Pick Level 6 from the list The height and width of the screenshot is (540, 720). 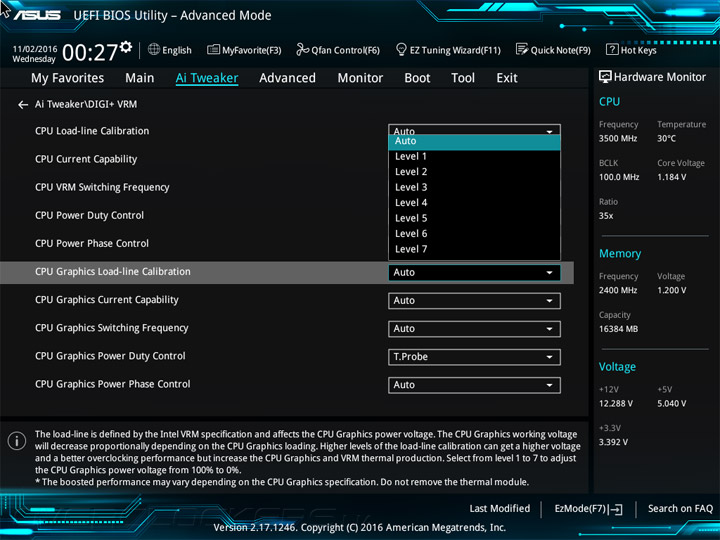click(474, 234)
